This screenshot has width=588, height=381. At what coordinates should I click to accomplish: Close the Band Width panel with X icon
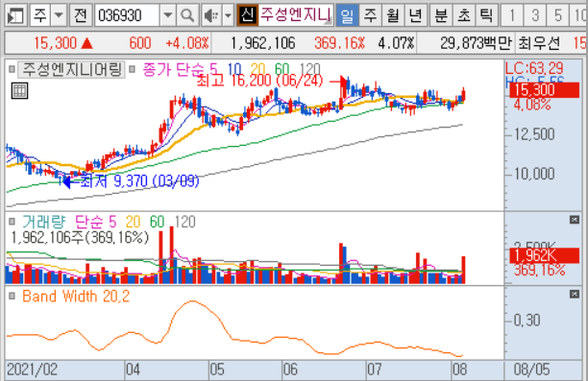[x=575, y=294]
